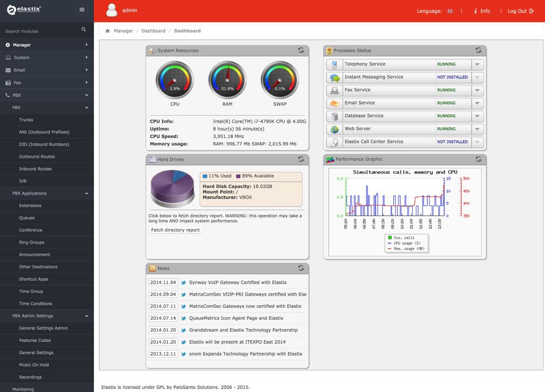Open Email Service dropdown arrow

pyautogui.click(x=477, y=103)
